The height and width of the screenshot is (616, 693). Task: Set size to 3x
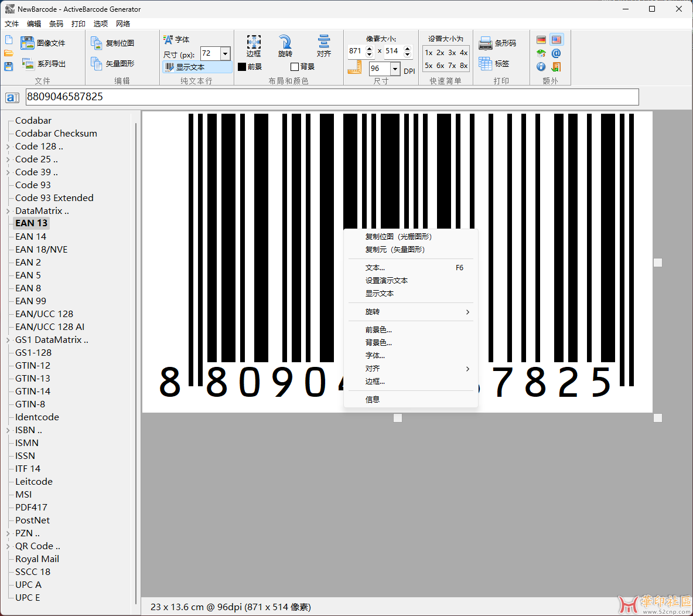(452, 53)
